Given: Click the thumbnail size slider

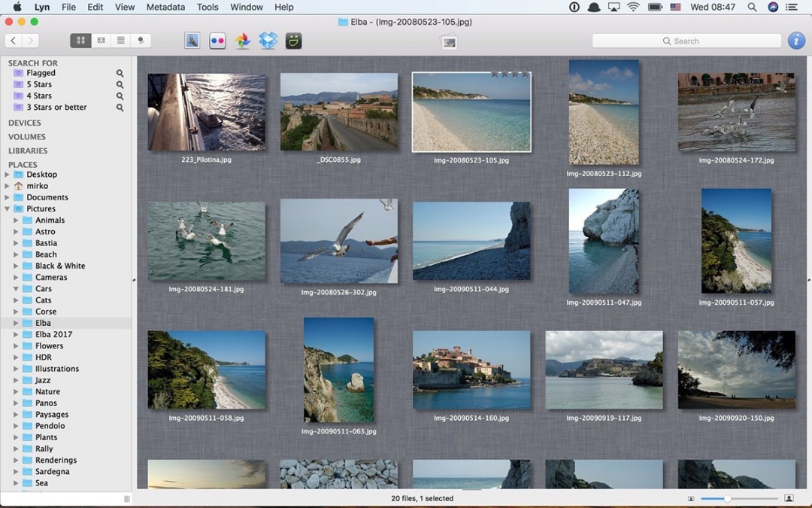Looking at the screenshot, I should pyautogui.click(x=728, y=498).
